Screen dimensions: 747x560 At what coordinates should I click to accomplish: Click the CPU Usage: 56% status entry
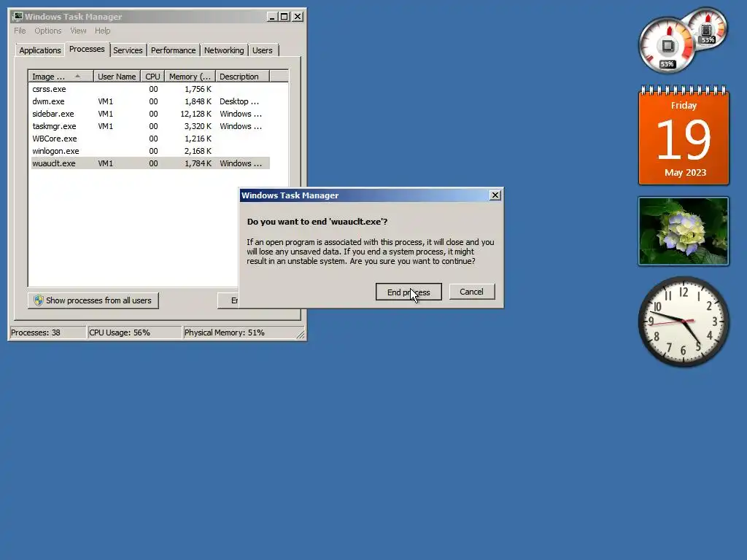135,332
